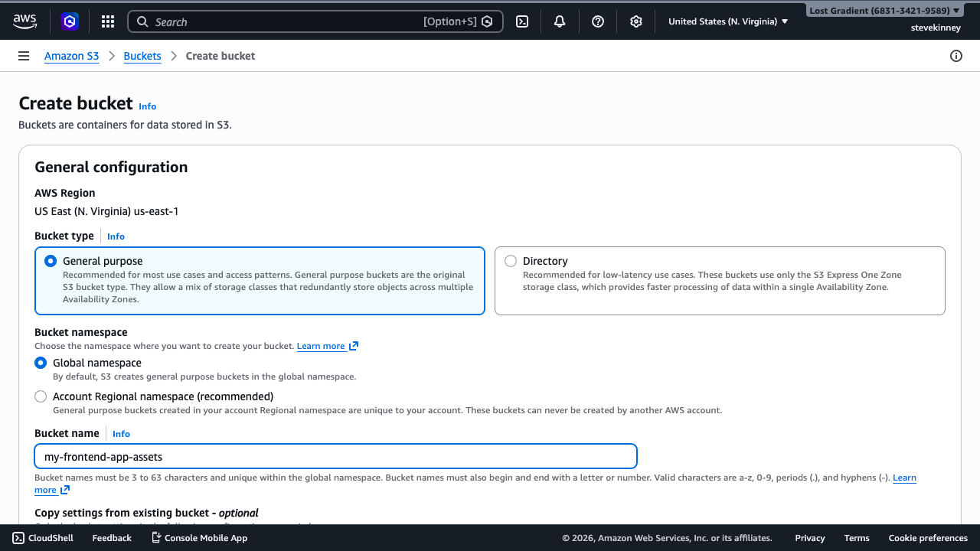Viewport: 980px width, 551px height.
Task: Open the Terms footer link
Action: (x=857, y=538)
